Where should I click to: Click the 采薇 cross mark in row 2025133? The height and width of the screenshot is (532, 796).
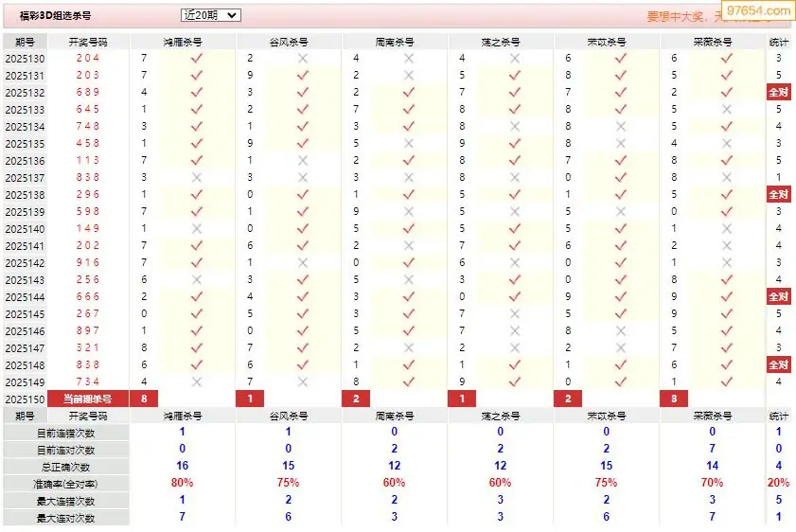pos(727,109)
